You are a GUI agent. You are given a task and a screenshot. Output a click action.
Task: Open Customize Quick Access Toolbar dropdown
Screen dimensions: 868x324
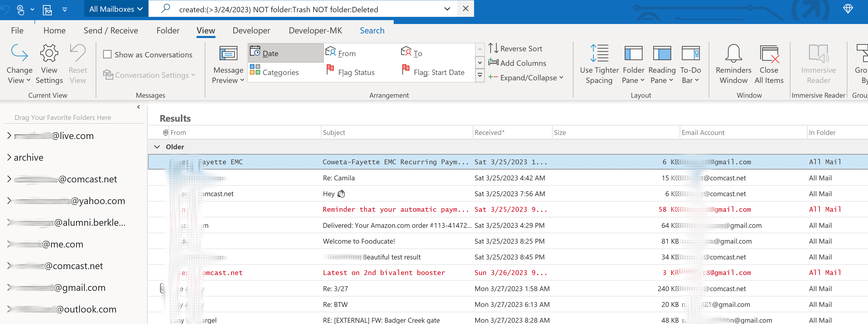coord(65,10)
